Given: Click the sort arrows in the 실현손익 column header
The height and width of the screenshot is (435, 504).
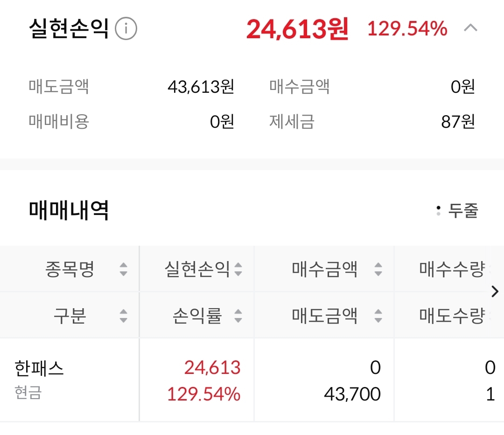Looking at the screenshot, I should pos(238,269).
